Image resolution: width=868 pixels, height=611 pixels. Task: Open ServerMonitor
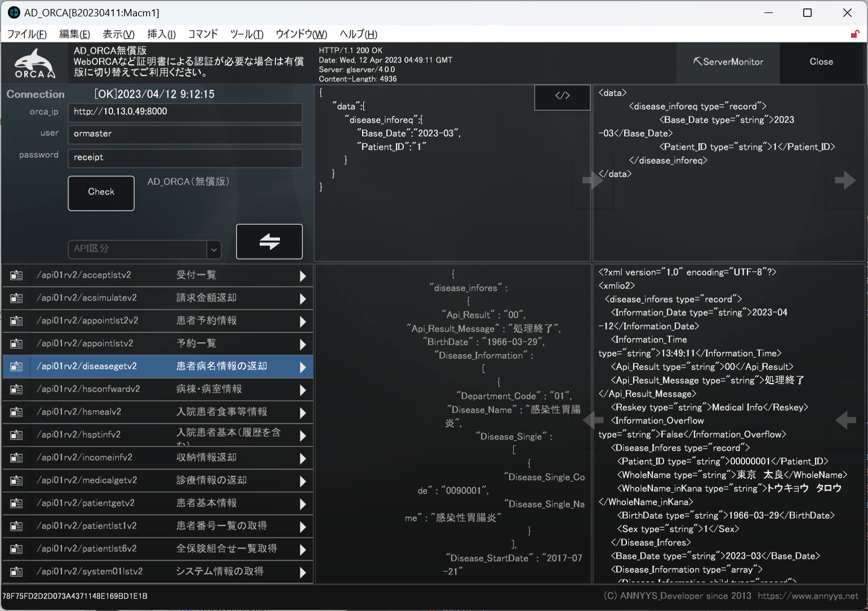pyautogui.click(x=728, y=62)
